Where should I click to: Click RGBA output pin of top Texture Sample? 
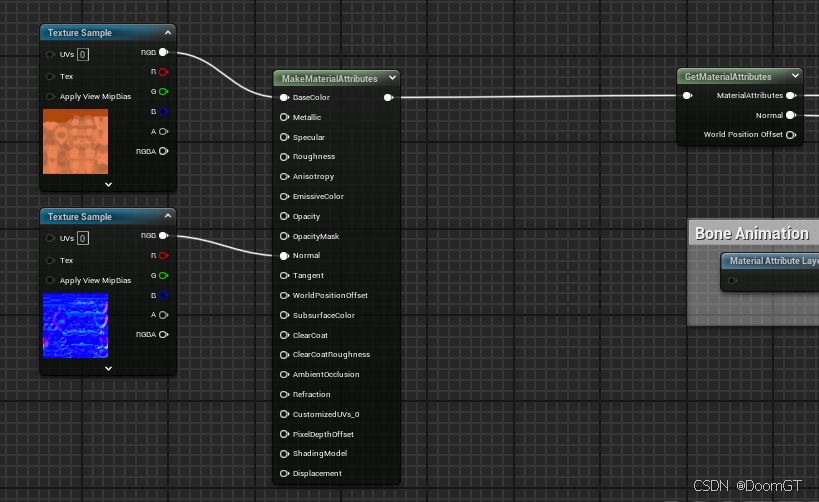[x=163, y=151]
